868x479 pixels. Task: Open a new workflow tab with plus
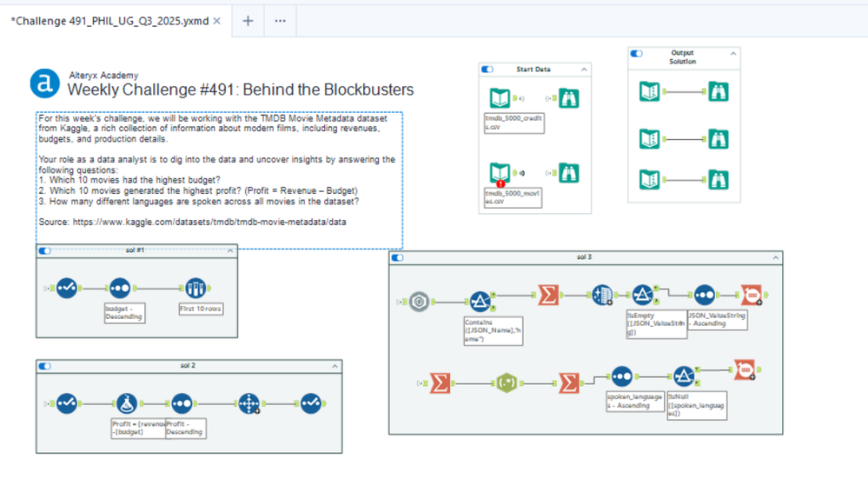248,21
